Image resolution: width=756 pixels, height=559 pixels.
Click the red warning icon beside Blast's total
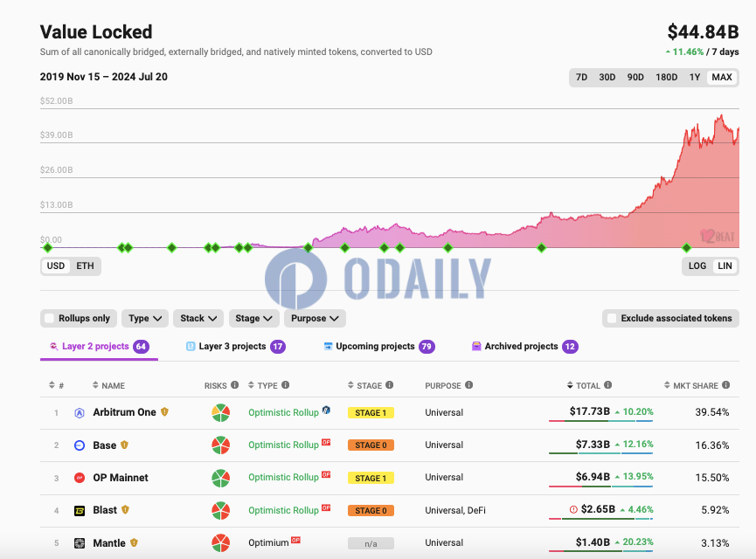click(x=573, y=509)
